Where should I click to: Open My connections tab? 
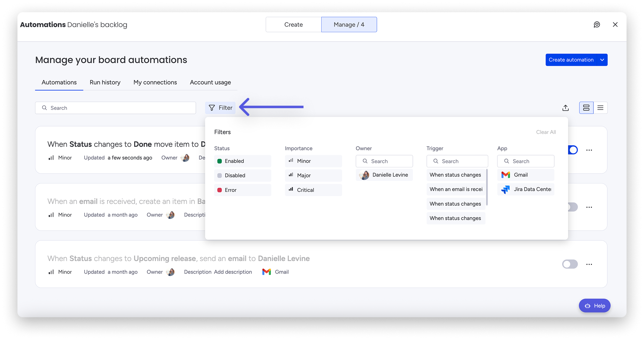[155, 82]
